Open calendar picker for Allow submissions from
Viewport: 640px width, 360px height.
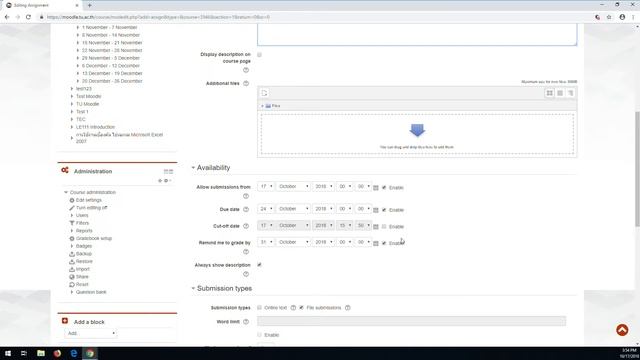[x=376, y=188]
